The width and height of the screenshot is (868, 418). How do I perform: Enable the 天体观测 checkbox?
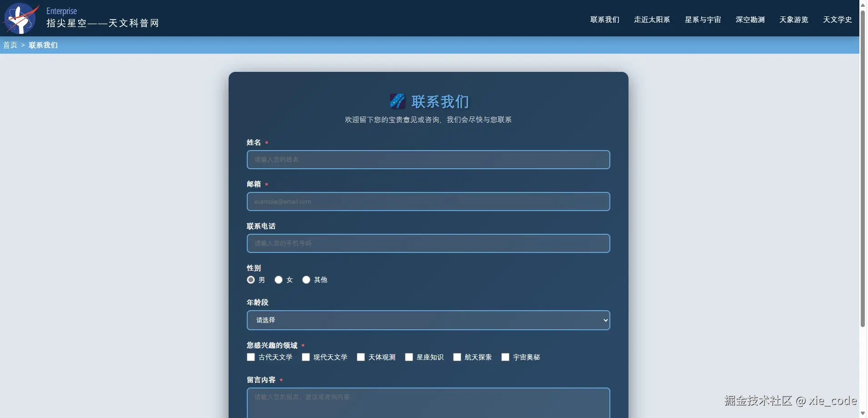coord(360,357)
